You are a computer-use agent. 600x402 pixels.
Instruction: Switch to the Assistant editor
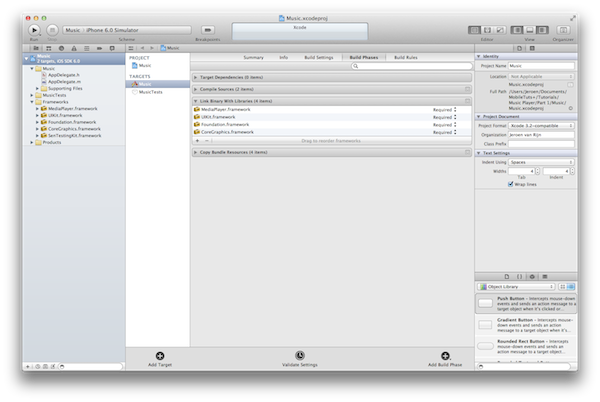point(487,30)
